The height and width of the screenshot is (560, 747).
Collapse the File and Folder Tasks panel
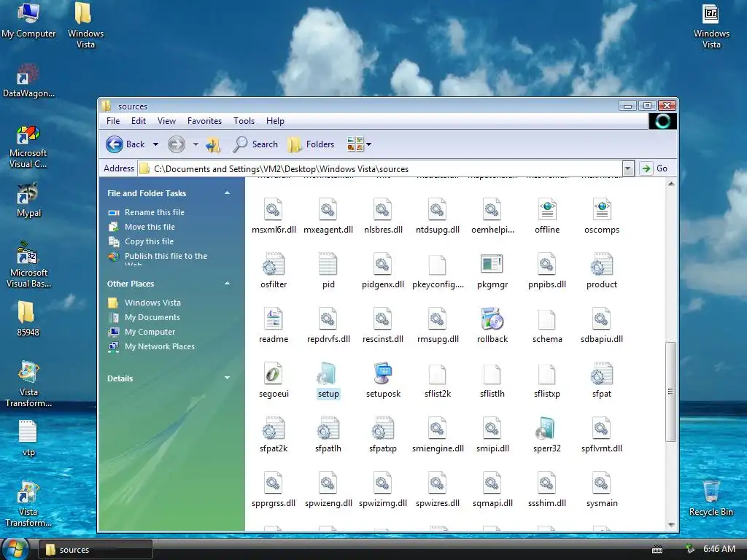pyautogui.click(x=228, y=192)
